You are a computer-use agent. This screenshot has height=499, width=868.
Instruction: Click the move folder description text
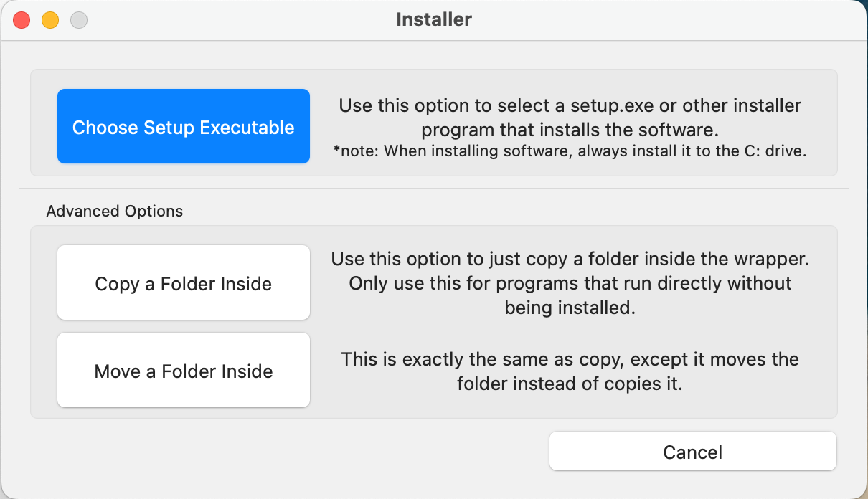tap(570, 371)
